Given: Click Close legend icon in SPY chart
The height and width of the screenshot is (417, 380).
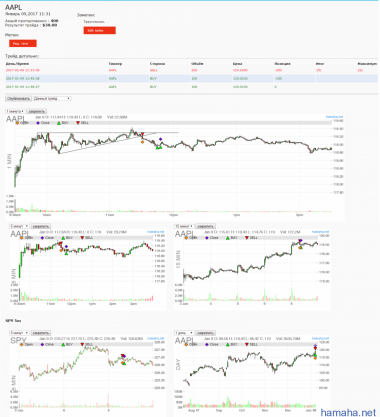Looking at the screenshot, I should pos(42,344).
